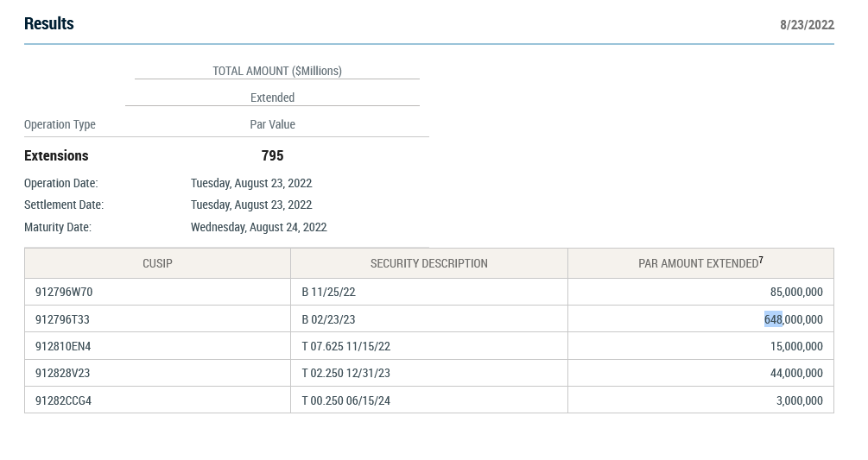Image resolution: width=868 pixels, height=460 pixels.
Task: Click the 15,000,000 par amount
Action: 796,347
